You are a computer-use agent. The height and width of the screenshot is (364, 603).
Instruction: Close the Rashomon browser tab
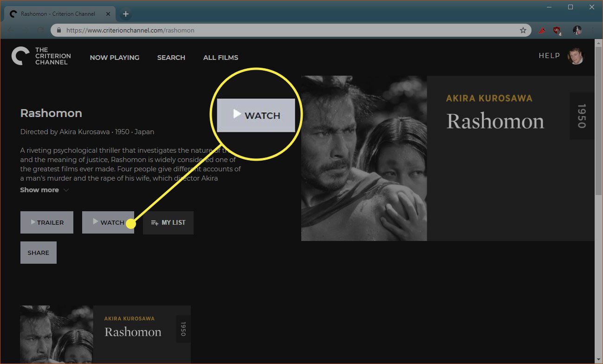click(109, 14)
